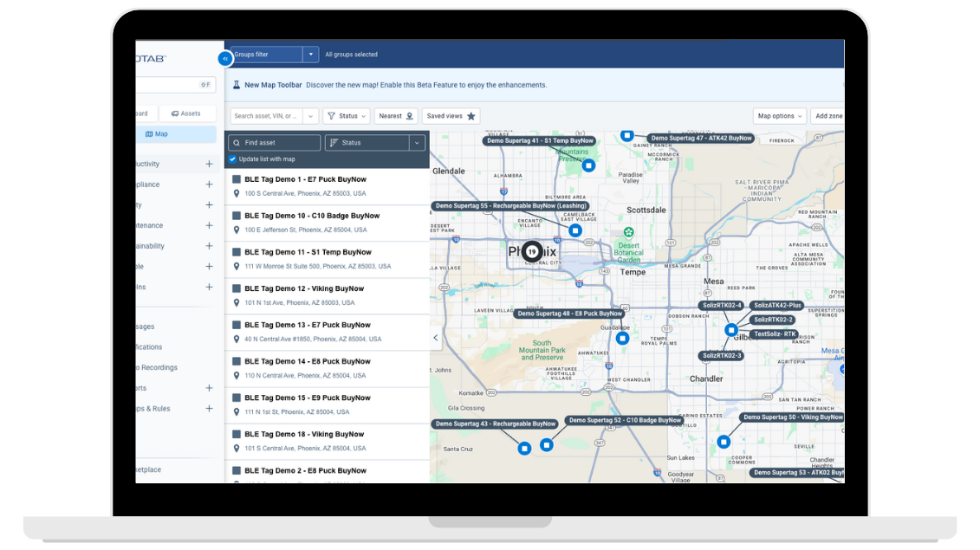Click the cluster marker labeled 19
The image size is (980, 550).
point(532,251)
